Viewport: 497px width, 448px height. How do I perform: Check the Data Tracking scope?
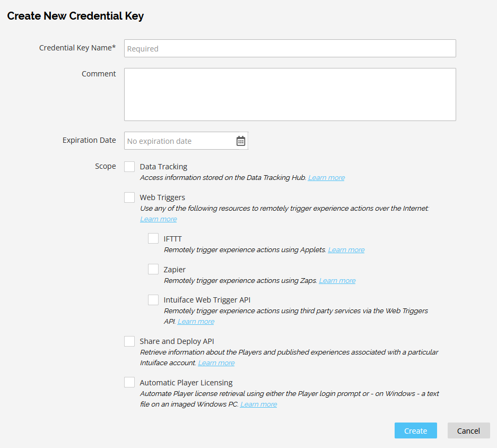pyautogui.click(x=129, y=167)
